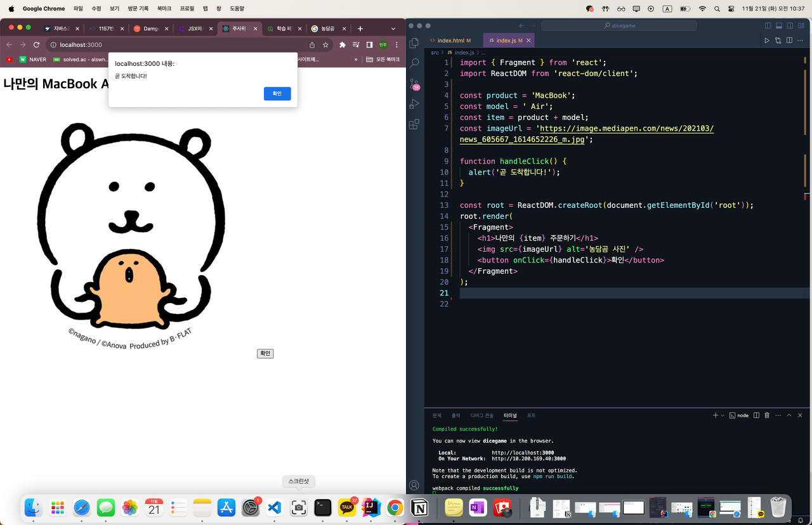Switch to the Damg Chrome tab
Viewport: 812px width, 525px height.
coord(150,29)
